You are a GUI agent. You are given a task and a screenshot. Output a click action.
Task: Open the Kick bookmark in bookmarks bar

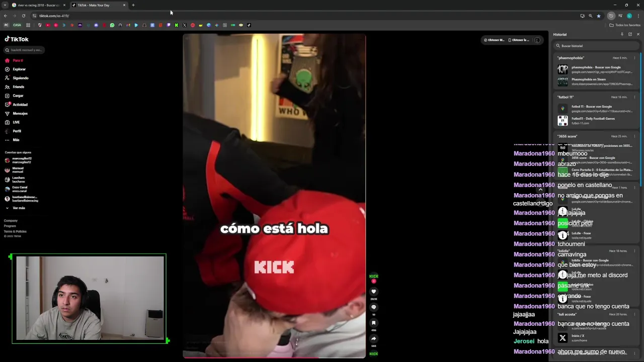pos(177,25)
